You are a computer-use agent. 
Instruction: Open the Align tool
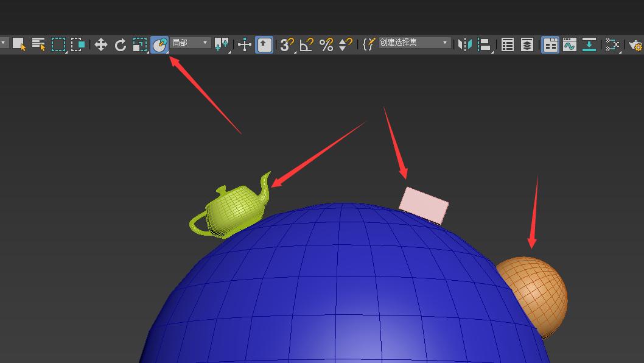(x=484, y=44)
